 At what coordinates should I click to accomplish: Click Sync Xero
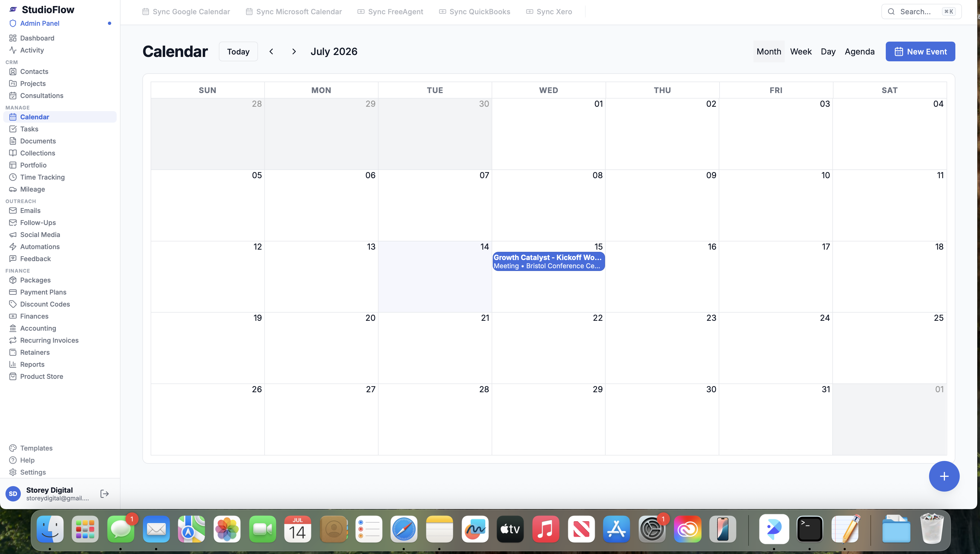point(549,12)
